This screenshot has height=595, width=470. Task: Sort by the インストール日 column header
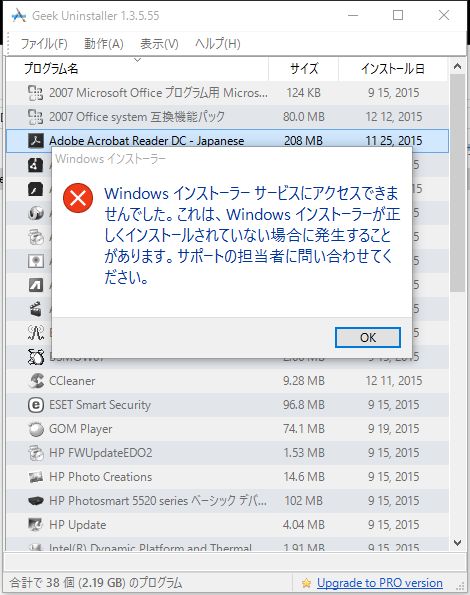[393, 69]
